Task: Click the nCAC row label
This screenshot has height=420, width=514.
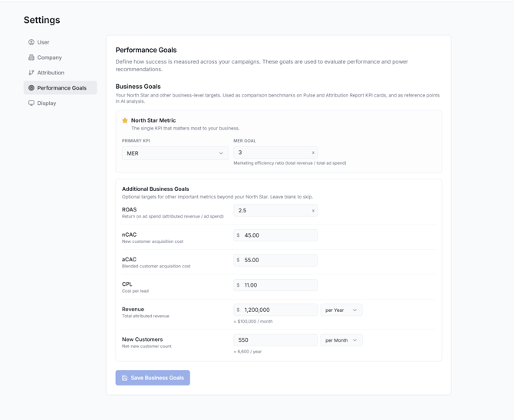Action: [129, 235]
